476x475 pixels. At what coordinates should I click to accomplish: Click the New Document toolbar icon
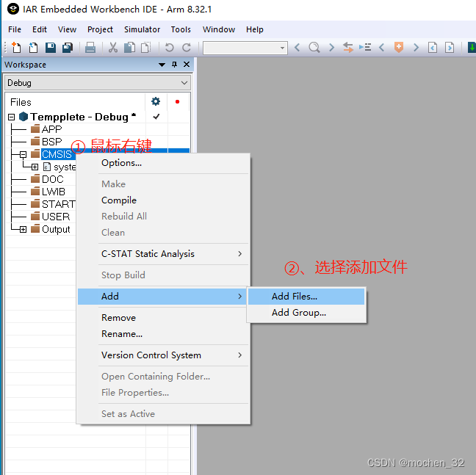pos(16,48)
